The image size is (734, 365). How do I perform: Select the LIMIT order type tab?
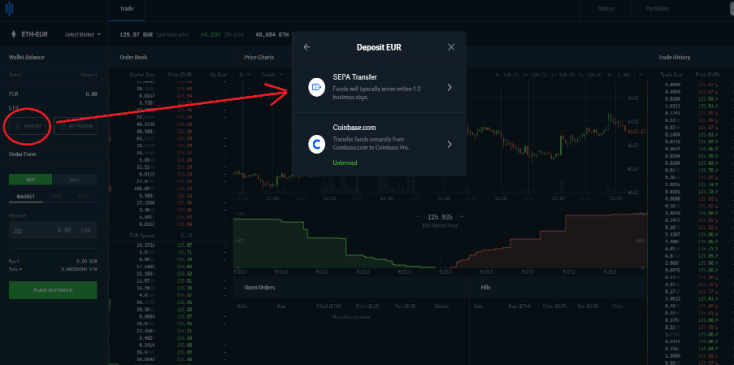tap(56, 197)
